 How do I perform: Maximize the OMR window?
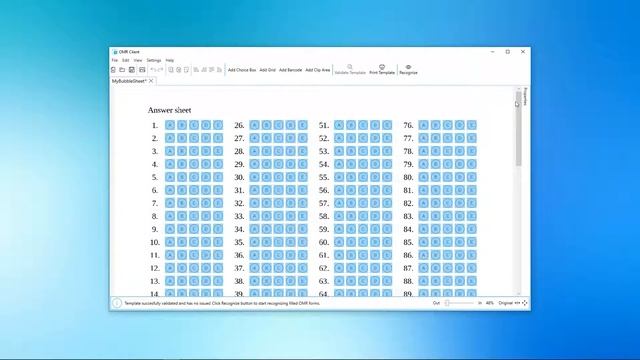coord(508,52)
